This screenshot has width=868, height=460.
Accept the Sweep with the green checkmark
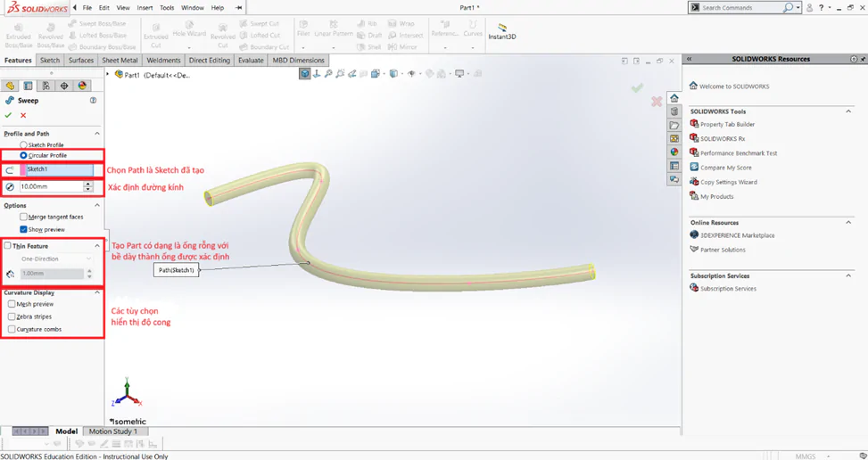(8, 115)
